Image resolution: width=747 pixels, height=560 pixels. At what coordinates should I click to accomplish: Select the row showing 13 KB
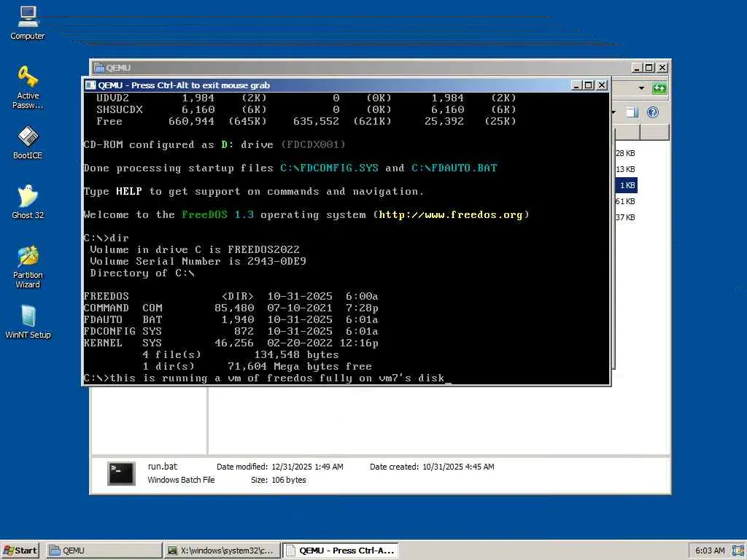click(625, 169)
